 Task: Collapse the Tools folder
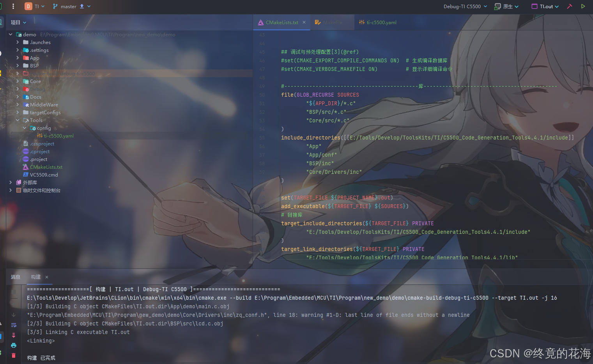click(x=18, y=120)
